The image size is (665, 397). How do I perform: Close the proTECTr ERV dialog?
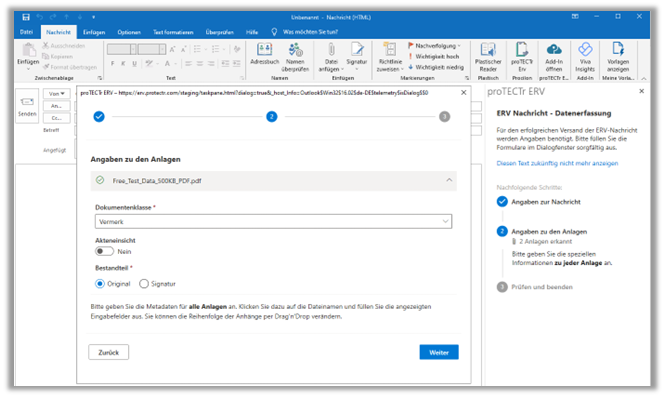click(464, 92)
